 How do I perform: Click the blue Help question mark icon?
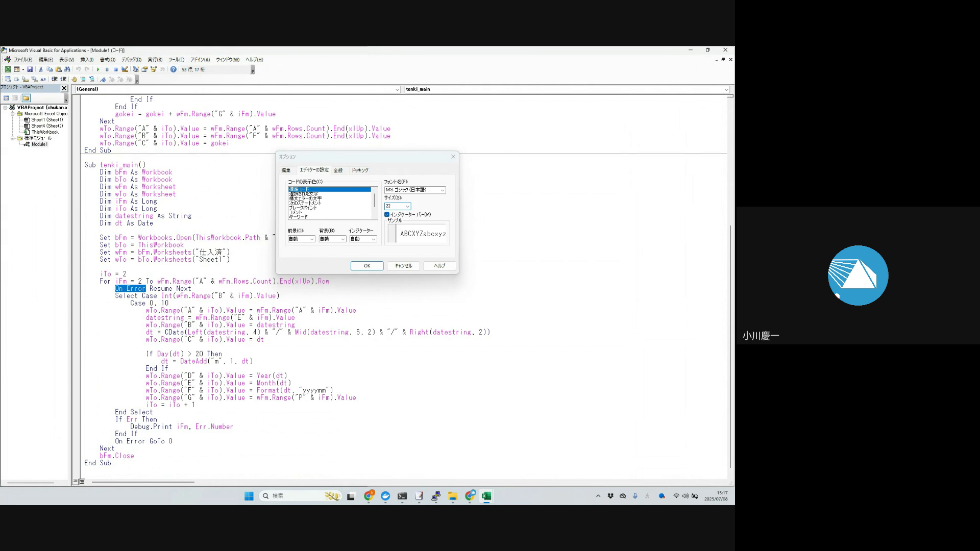(x=174, y=69)
